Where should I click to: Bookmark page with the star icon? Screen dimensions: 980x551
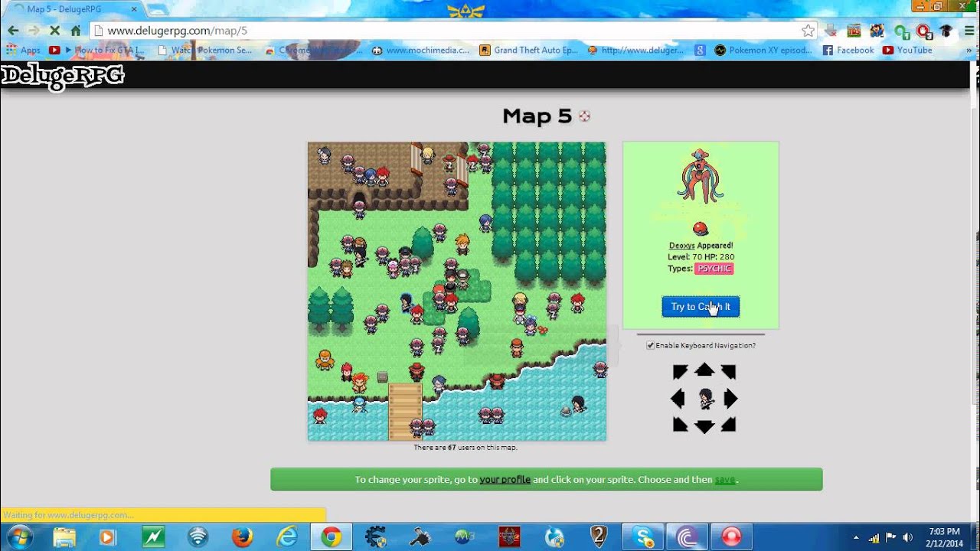click(808, 31)
